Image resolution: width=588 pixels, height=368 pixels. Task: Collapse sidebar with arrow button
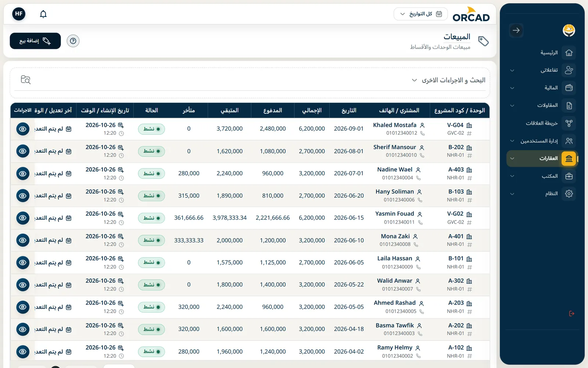[516, 30]
